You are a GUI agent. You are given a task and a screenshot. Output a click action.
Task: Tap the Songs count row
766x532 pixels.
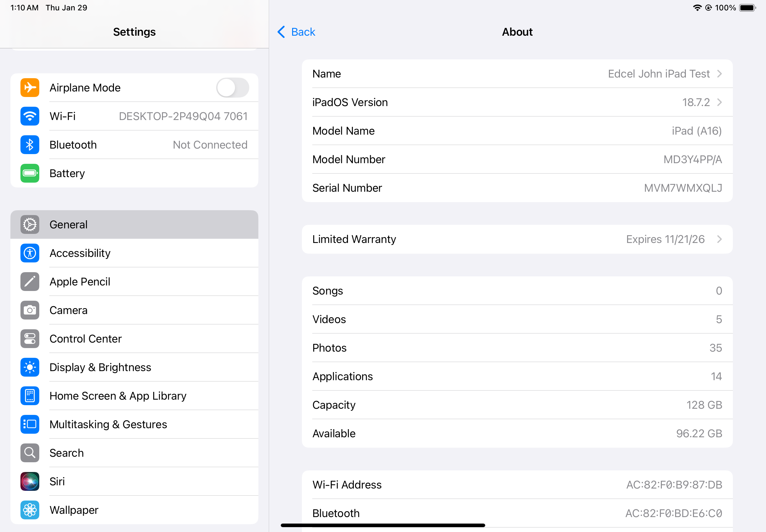click(x=517, y=291)
